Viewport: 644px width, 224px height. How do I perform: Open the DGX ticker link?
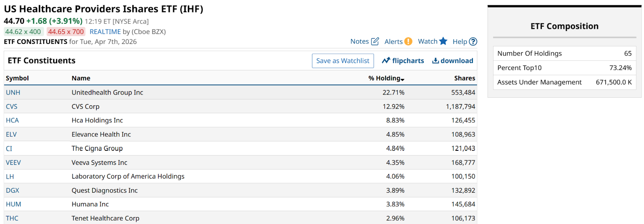point(12,191)
